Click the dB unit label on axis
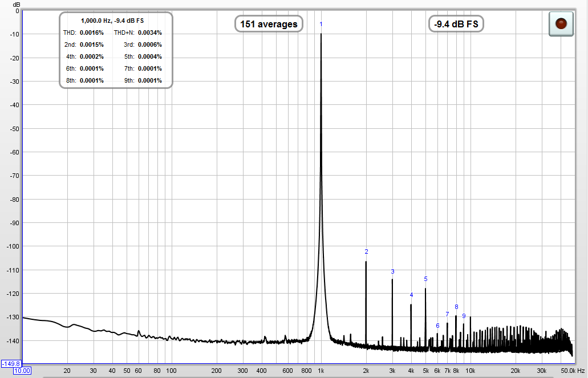 pyautogui.click(x=17, y=5)
